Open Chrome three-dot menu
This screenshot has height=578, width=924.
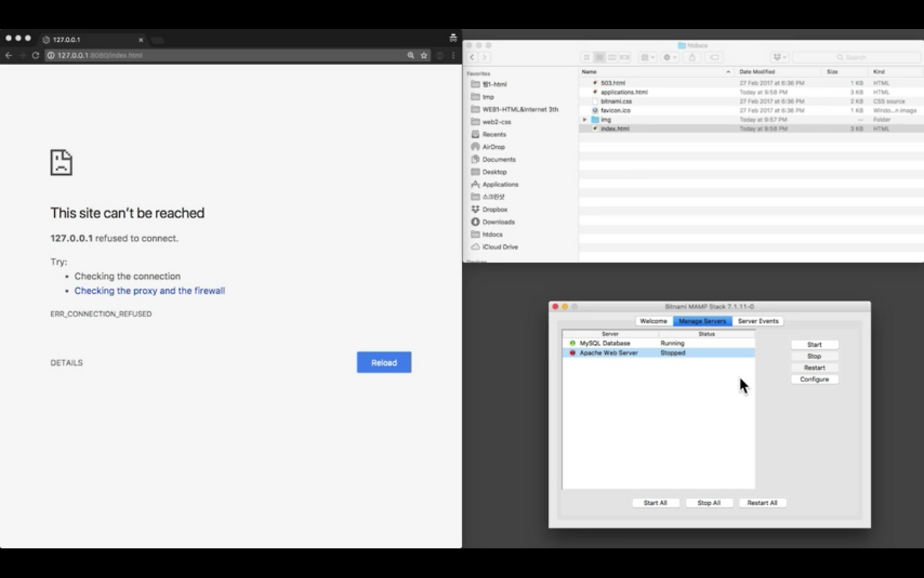tap(453, 55)
